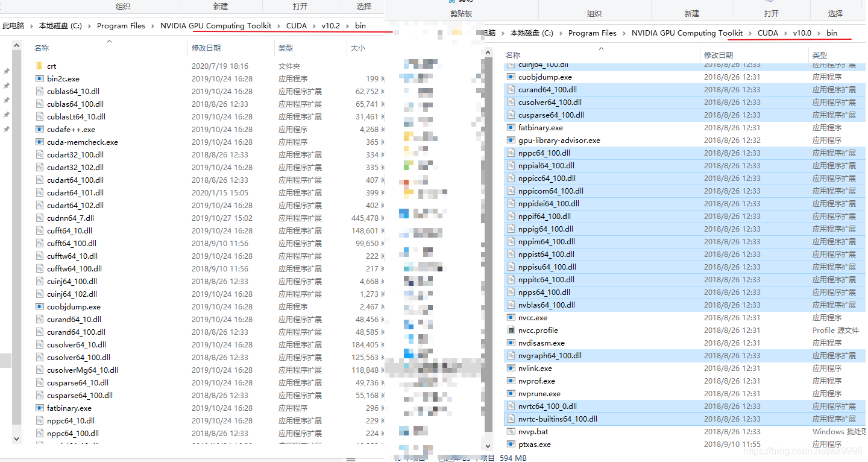The image size is (868, 462).
Task: Click the cudnn64_7.dll file icon
Action: tap(39, 218)
